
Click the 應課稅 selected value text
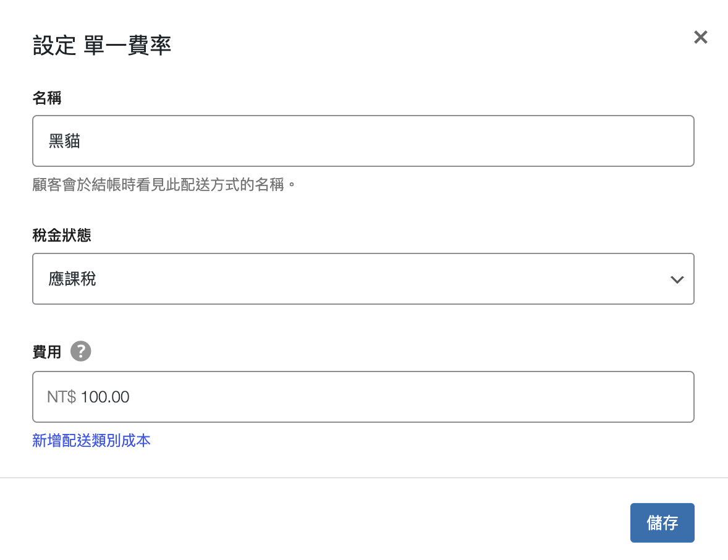coord(72,279)
